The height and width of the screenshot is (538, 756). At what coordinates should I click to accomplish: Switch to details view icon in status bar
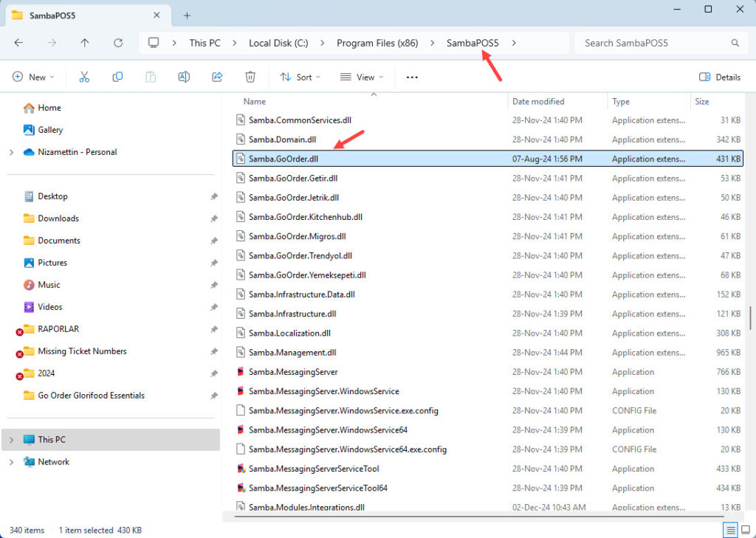[731, 531]
